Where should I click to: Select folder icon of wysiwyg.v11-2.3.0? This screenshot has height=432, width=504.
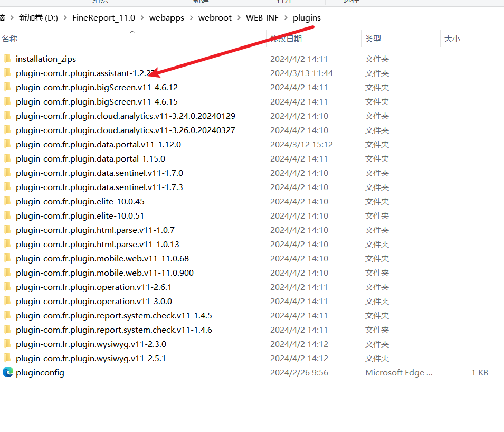tap(7, 344)
